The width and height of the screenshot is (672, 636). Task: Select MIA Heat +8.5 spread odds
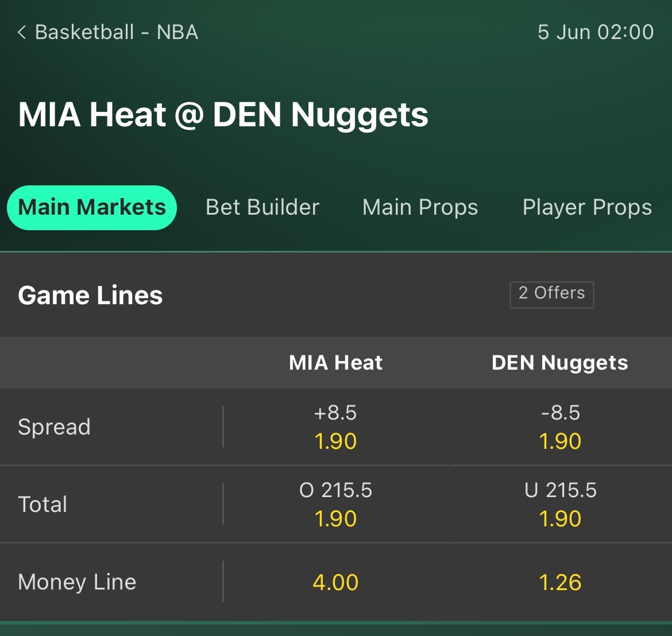click(x=335, y=427)
